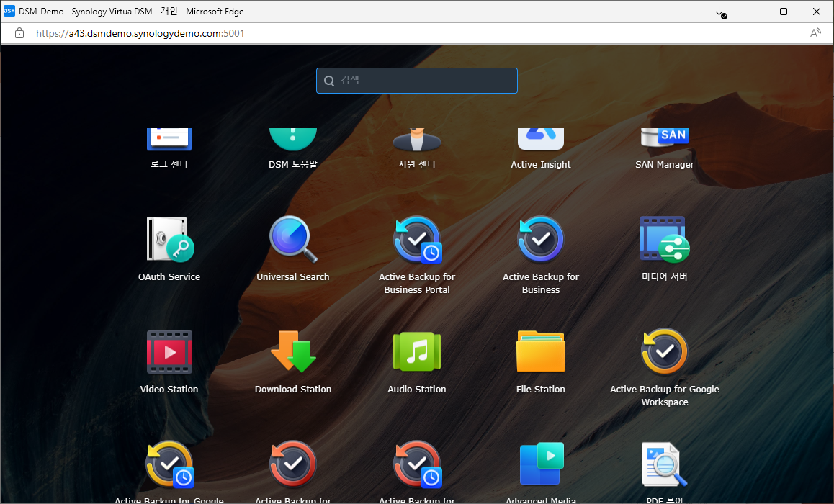The height and width of the screenshot is (504, 834).
Task: Maximize the Edge window
Action: pos(784,12)
